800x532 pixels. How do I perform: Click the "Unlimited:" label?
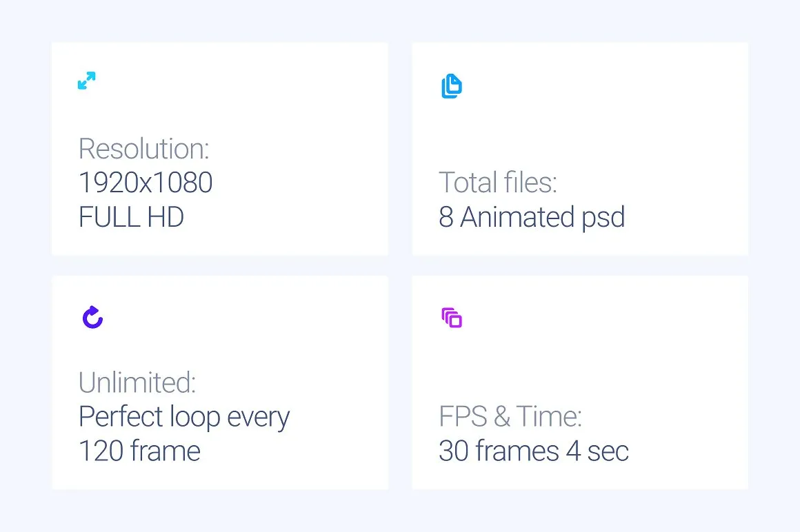coord(137,382)
